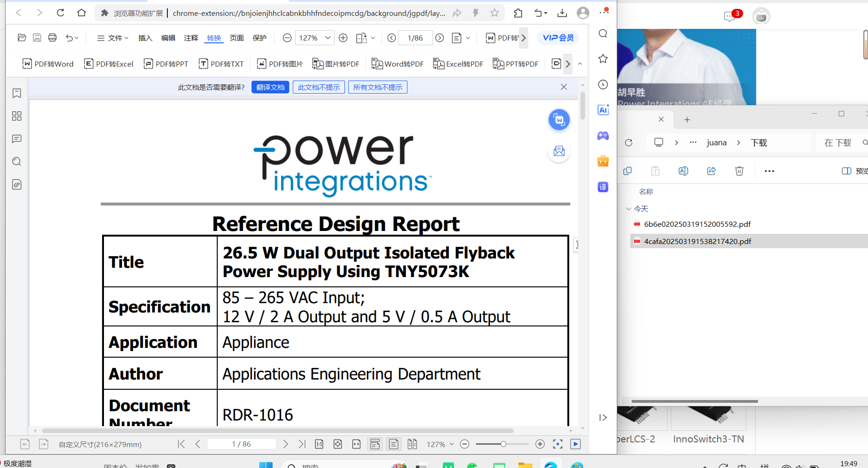
Task: Jump to the last page in the bottom bar
Action: tap(302, 444)
